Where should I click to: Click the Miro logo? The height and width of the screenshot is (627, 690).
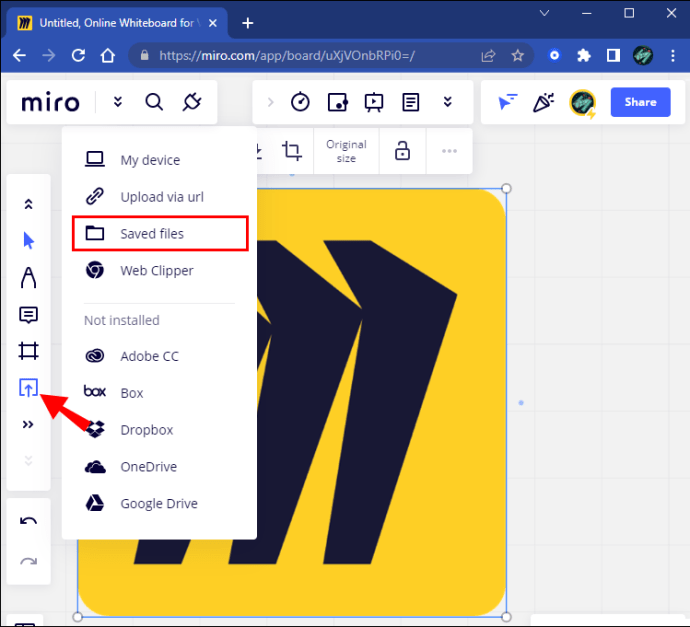click(51, 103)
